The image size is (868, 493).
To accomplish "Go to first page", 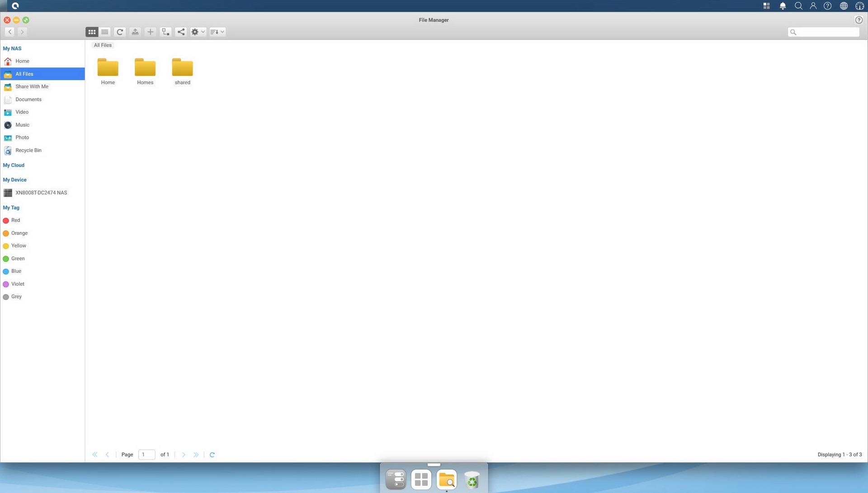I will click(x=95, y=455).
